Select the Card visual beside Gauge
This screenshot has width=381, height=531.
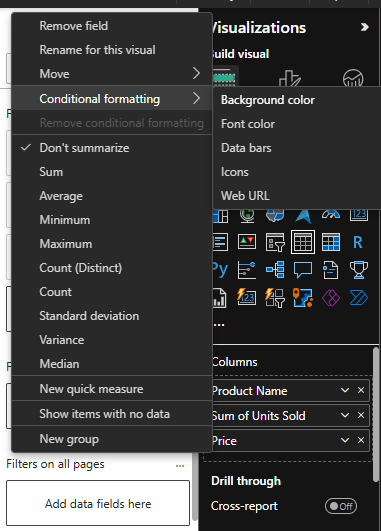click(359, 215)
